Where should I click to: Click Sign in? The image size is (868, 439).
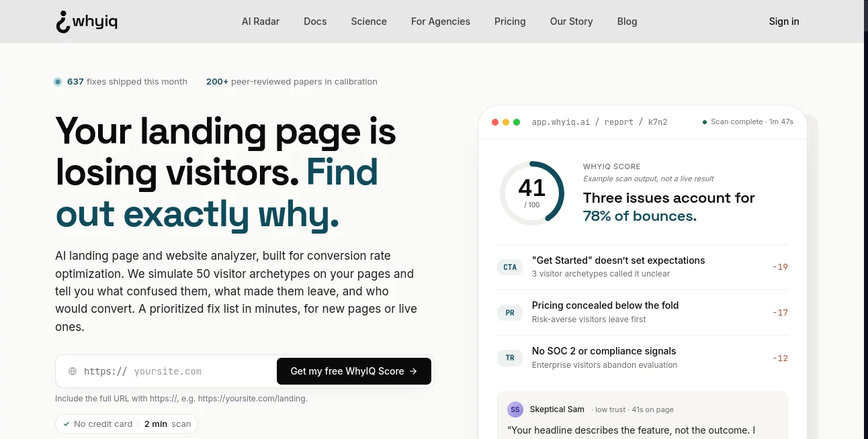(784, 21)
